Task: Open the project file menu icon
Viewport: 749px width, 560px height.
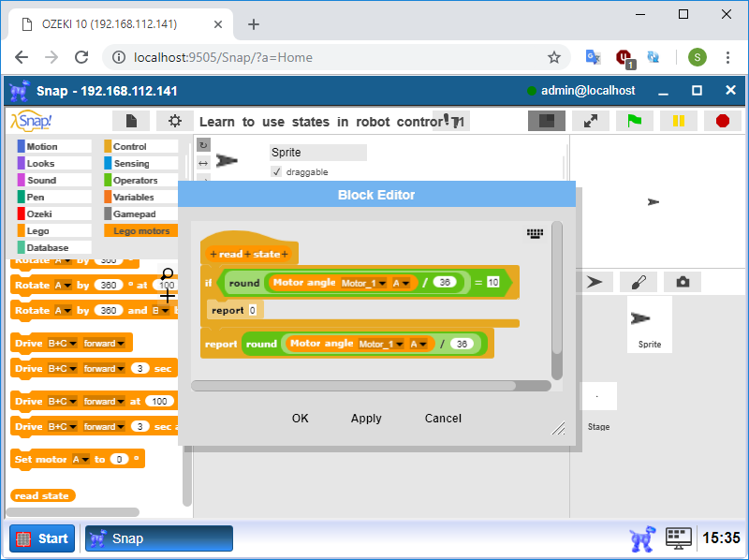Action: coord(131,121)
